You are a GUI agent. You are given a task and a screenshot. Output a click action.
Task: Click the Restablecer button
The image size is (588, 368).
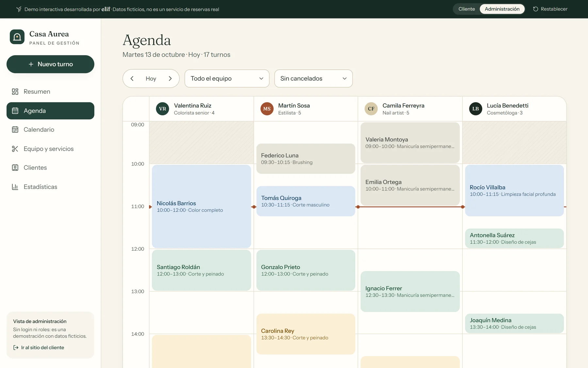(550, 9)
